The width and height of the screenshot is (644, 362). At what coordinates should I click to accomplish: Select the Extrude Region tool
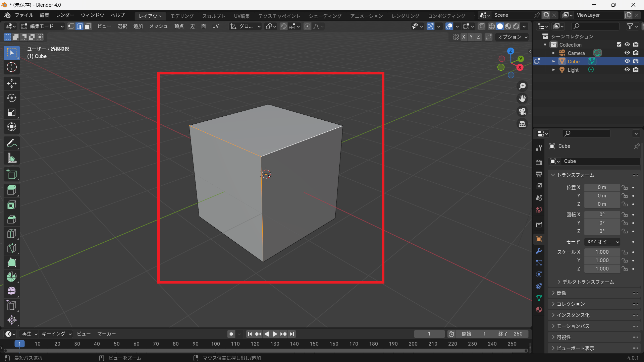(12, 190)
